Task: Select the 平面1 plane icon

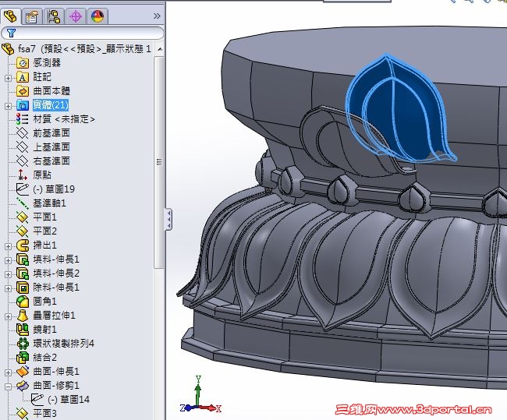Action: click(23, 217)
